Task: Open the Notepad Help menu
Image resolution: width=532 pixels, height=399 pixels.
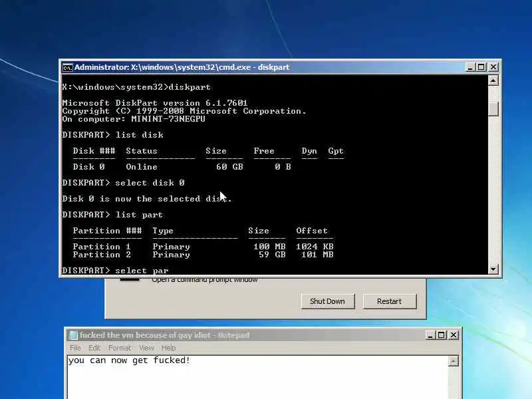Action: point(169,348)
